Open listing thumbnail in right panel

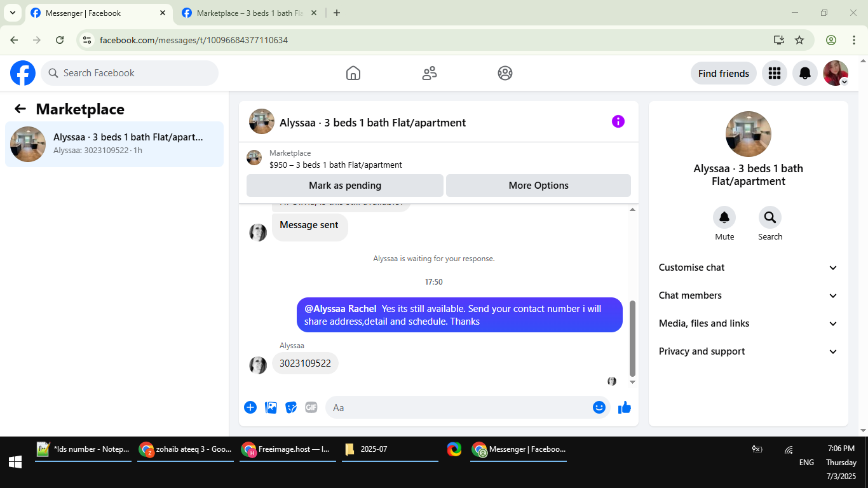point(749,134)
